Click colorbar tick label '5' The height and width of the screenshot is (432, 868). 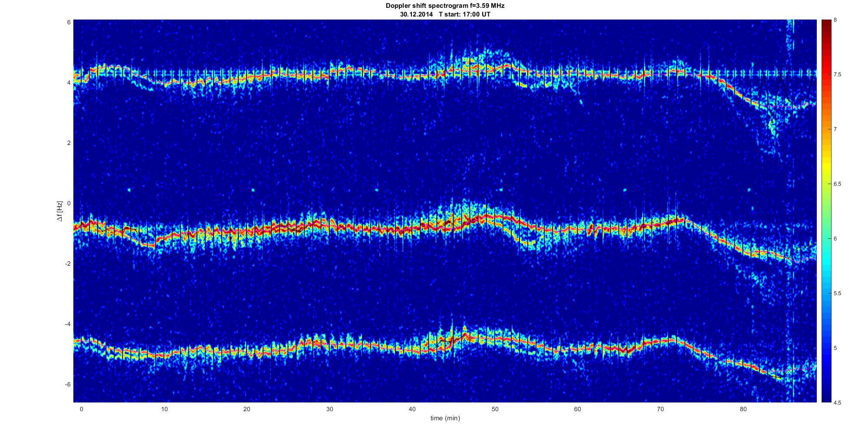click(x=835, y=348)
